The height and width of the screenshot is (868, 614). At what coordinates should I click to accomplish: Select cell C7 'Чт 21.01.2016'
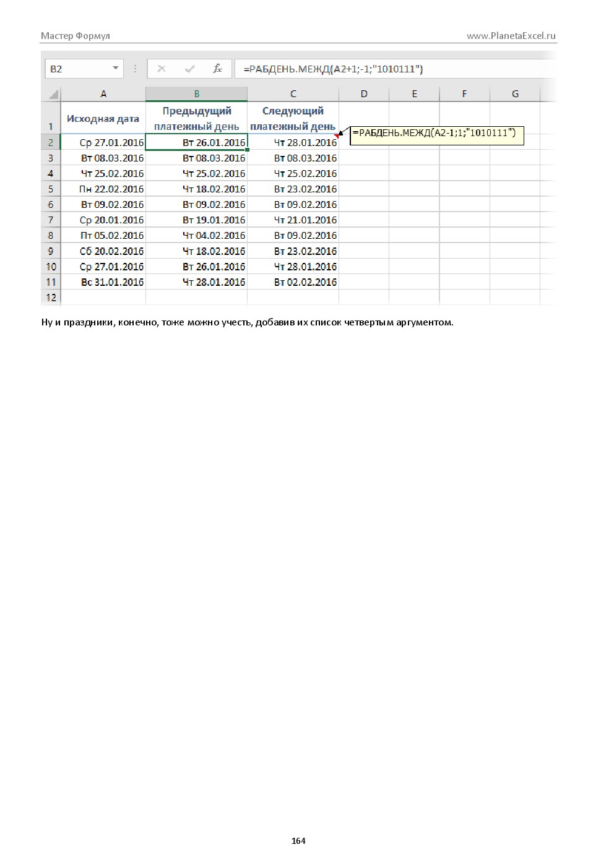[x=293, y=220]
